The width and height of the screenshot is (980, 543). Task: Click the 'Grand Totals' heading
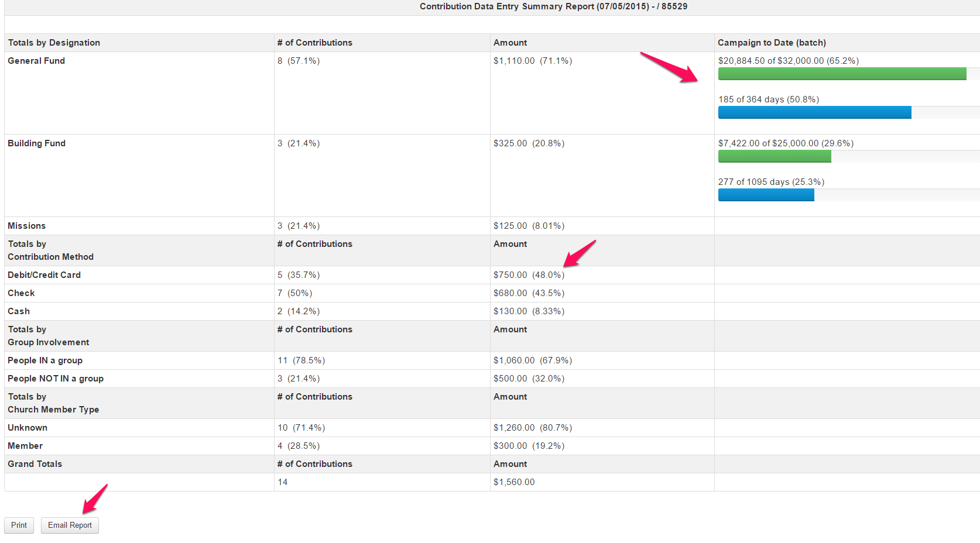(35, 464)
